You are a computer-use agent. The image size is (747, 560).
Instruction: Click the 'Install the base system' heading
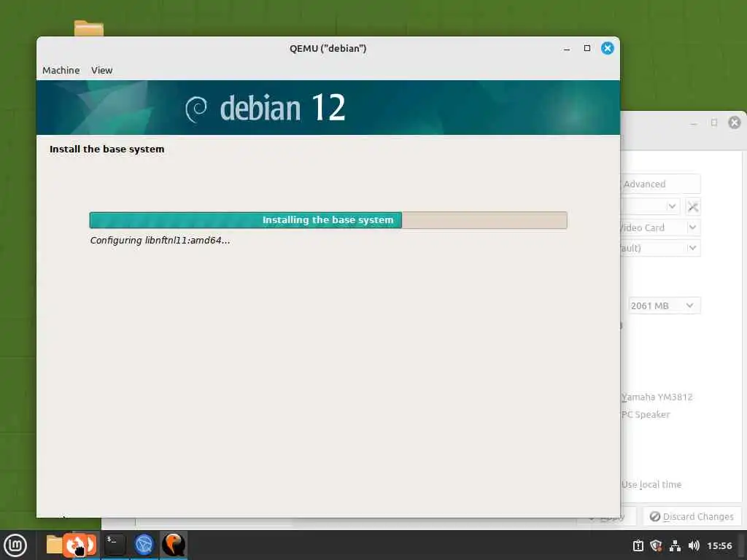pyautogui.click(x=107, y=149)
